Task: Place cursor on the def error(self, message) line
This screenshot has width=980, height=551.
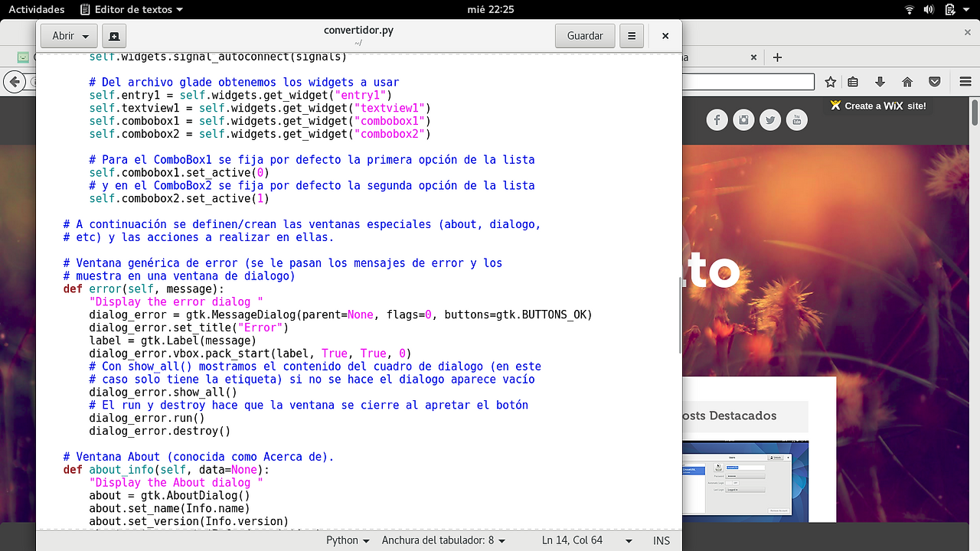Action: click(144, 289)
